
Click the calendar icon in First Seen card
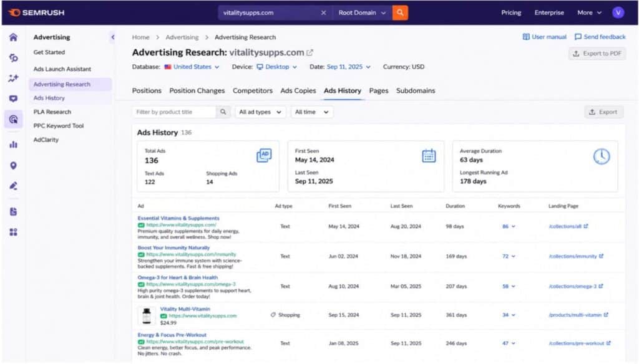429,156
